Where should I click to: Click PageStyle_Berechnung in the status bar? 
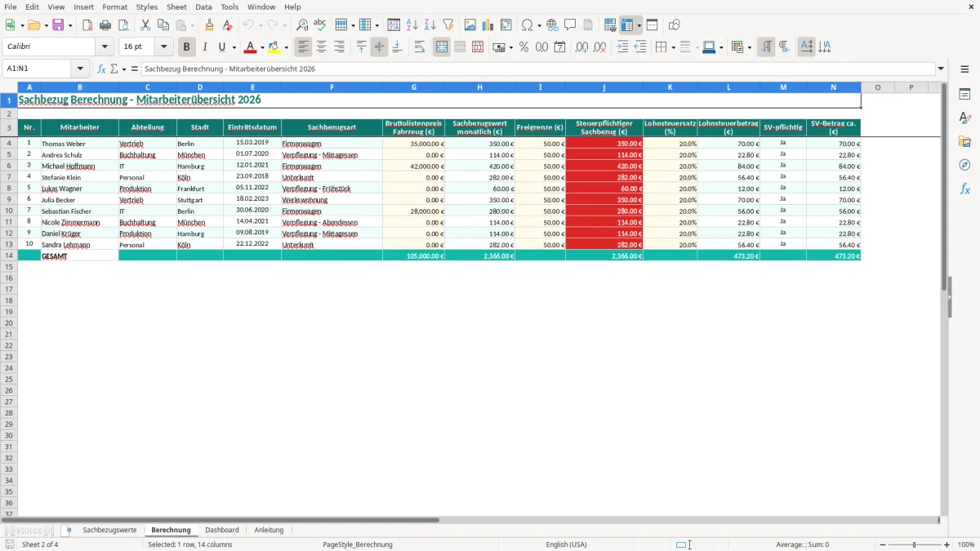pyautogui.click(x=358, y=544)
